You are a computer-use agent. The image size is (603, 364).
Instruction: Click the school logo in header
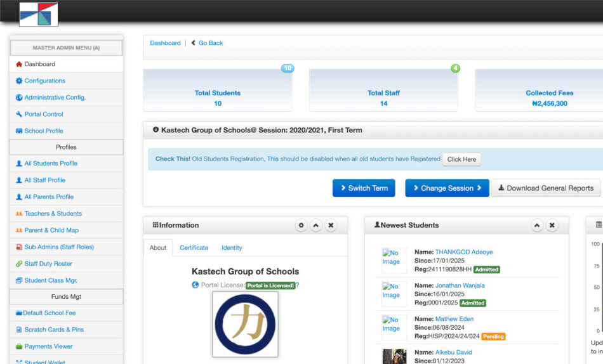point(39,14)
